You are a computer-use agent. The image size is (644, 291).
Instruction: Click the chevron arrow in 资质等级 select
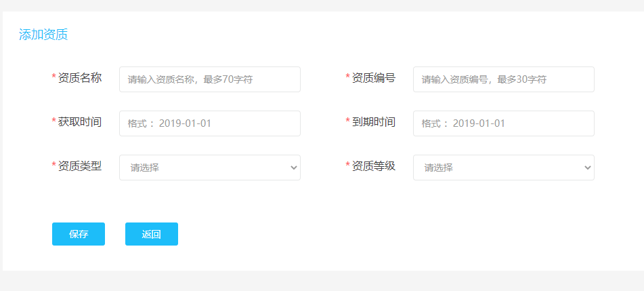pos(587,168)
